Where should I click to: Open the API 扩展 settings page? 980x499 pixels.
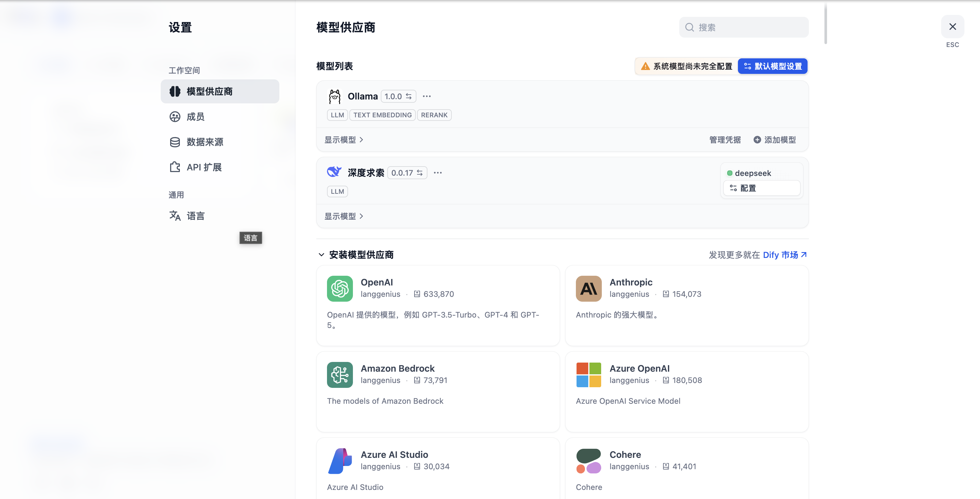pyautogui.click(x=220, y=167)
